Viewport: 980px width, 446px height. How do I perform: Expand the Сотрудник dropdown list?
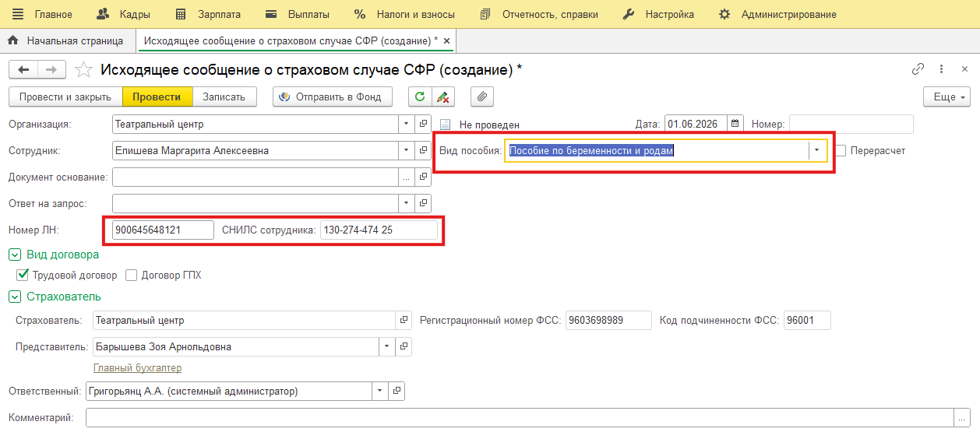point(407,150)
